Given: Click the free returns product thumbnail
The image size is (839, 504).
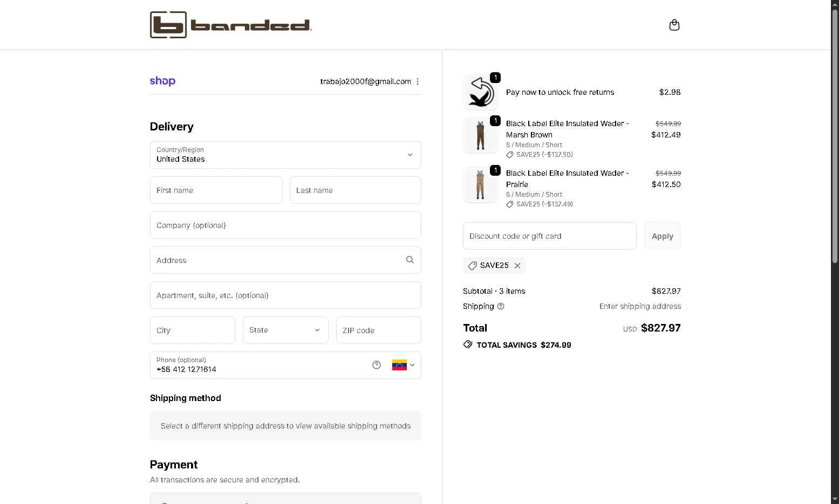Looking at the screenshot, I should (x=480, y=92).
